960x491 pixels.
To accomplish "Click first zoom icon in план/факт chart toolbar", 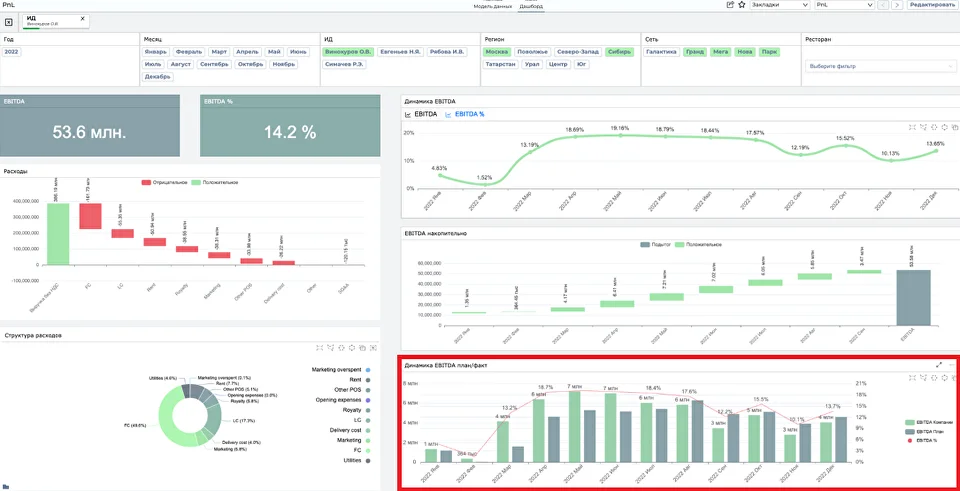I will pyautogui.click(x=912, y=378).
